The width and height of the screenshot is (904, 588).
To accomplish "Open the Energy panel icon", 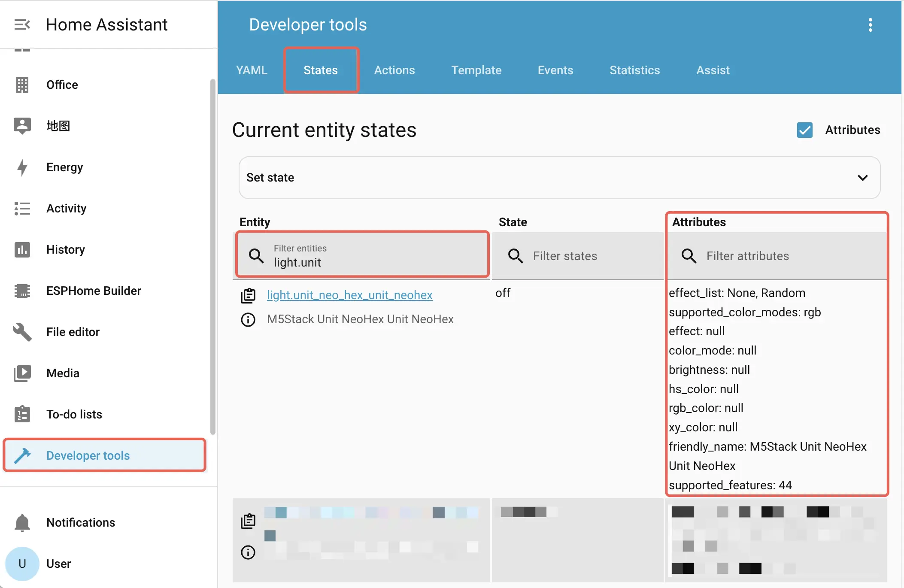I will (x=22, y=167).
